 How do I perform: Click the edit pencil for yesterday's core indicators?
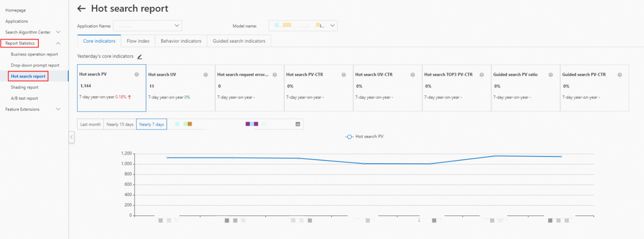coord(140,57)
